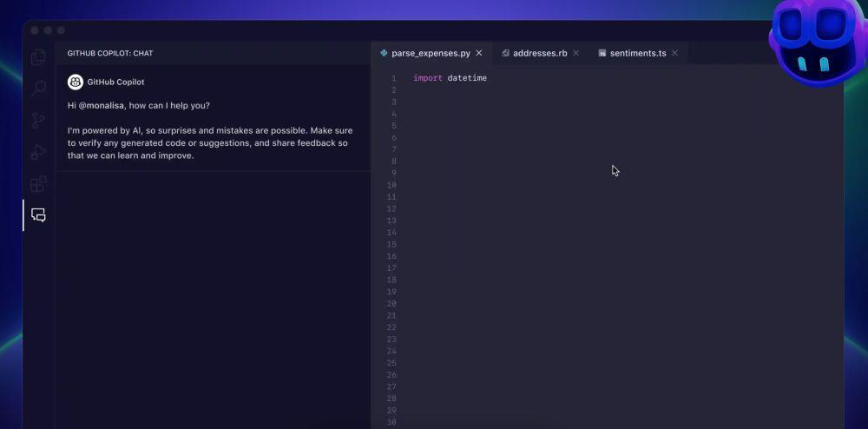Click the yellow minimize window dot
Screen dimensions: 868x429
tap(48, 30)
